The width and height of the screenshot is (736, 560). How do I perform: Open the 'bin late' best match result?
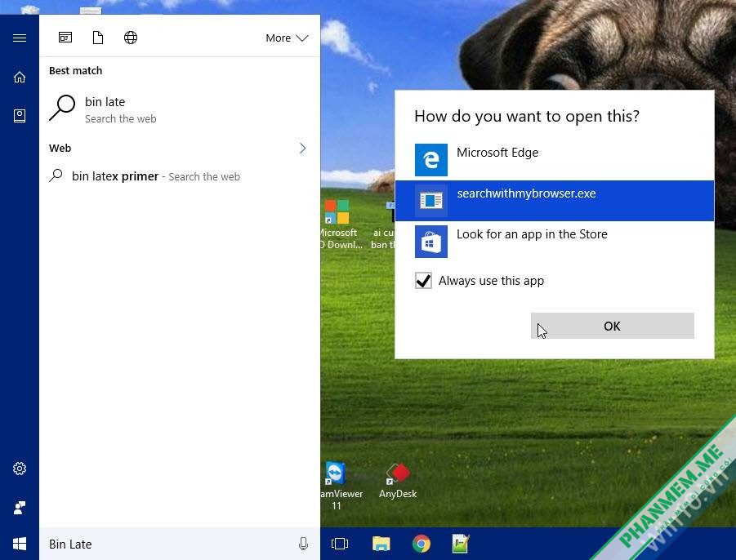coord(180,109)
